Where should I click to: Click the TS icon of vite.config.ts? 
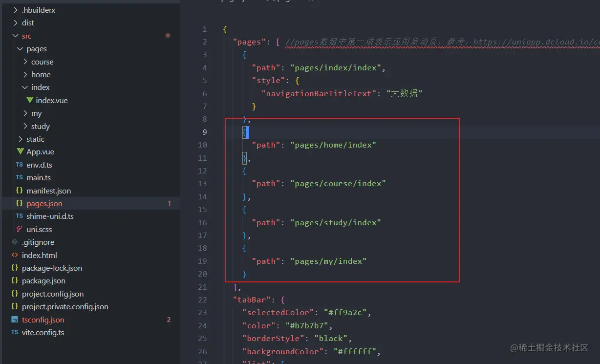[15, 332]
